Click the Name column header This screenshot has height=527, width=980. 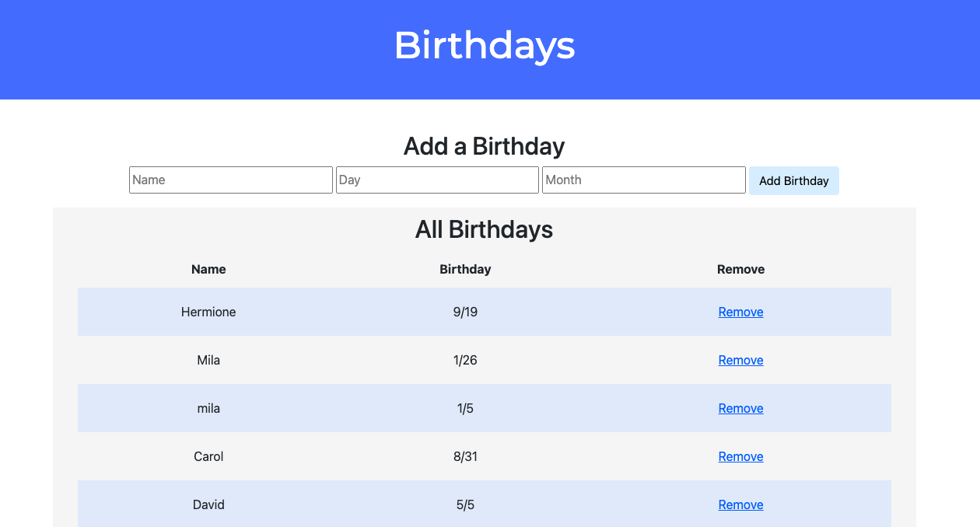(208, 269)
